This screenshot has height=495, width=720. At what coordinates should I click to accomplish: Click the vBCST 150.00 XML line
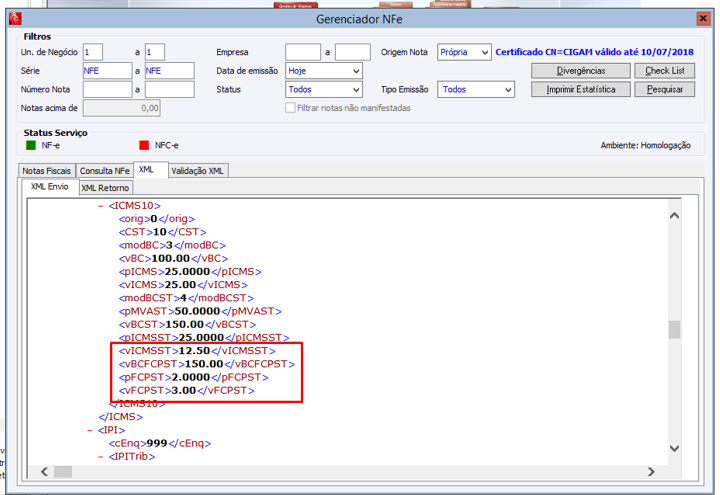(187, 325)
